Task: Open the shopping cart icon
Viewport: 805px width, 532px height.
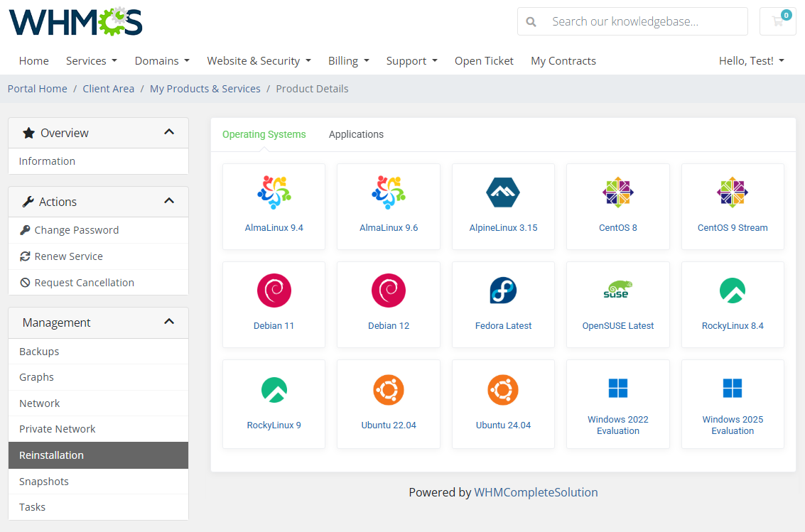Action: (x=777, y=21)
